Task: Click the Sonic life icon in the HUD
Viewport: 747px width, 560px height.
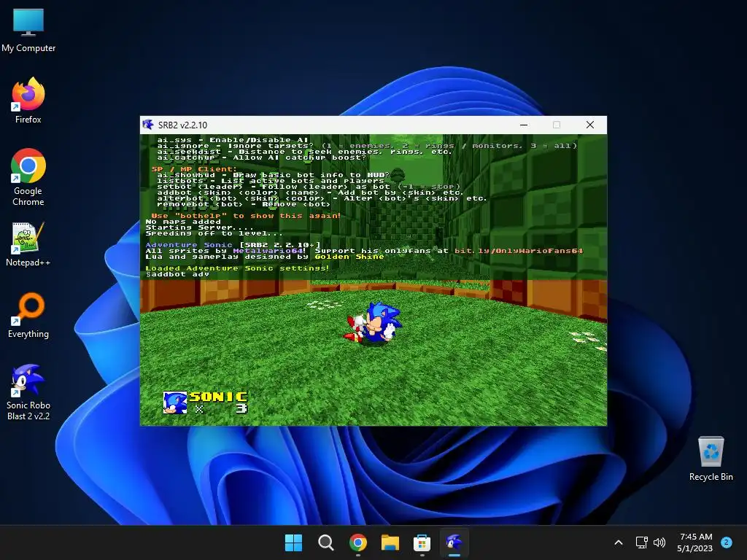Action: (x=175, y=402)
